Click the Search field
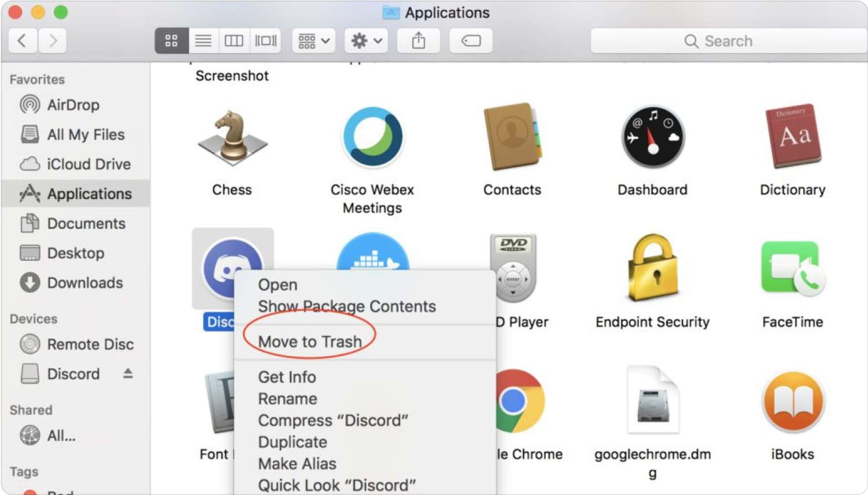Image resolution: width=868 pixels, height=495 pixels. coord(729,41)
